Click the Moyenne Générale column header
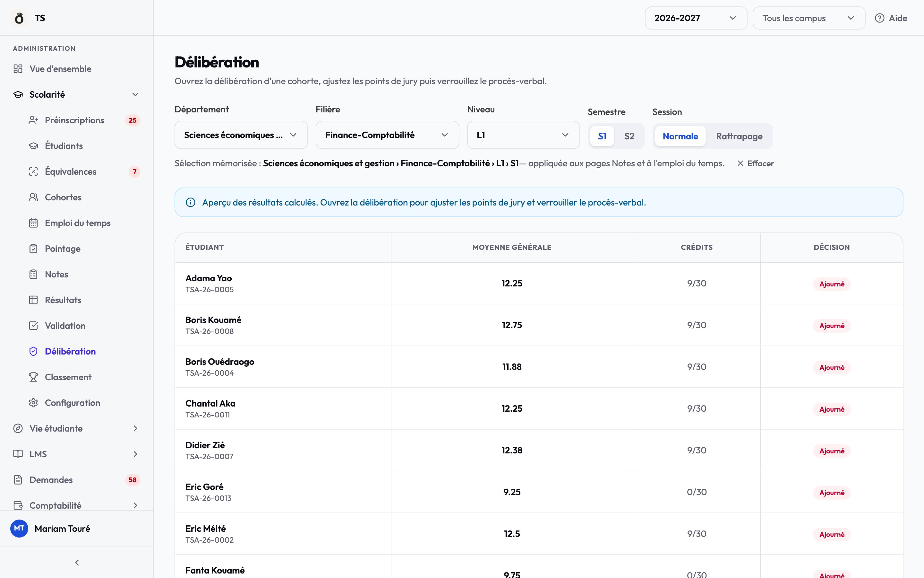Screen dimensions: 924x578 click(x=512, y=247)
